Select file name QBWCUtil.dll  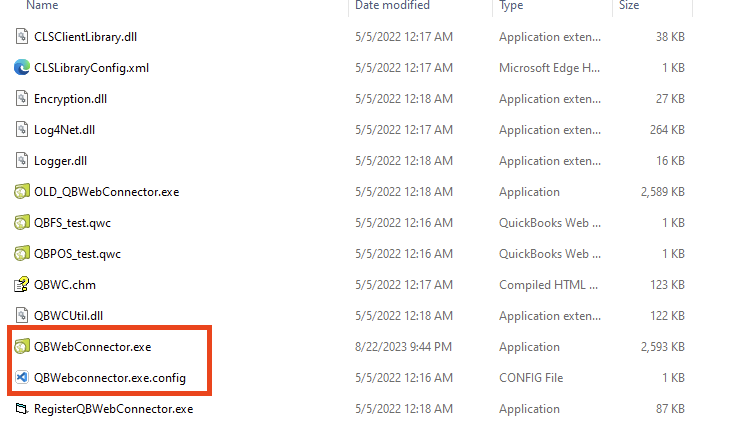click(68, 316)
